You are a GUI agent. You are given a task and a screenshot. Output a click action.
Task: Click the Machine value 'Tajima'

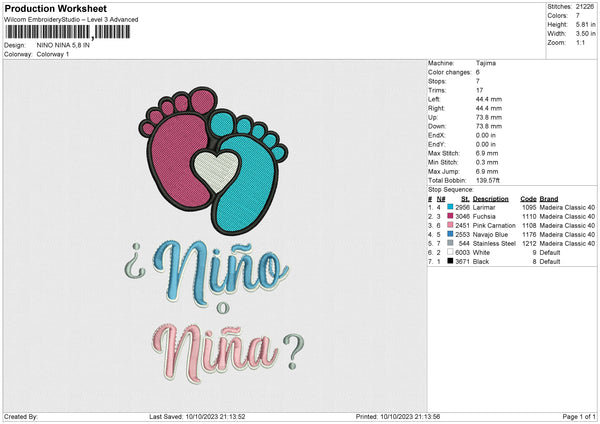click(486, 63)
